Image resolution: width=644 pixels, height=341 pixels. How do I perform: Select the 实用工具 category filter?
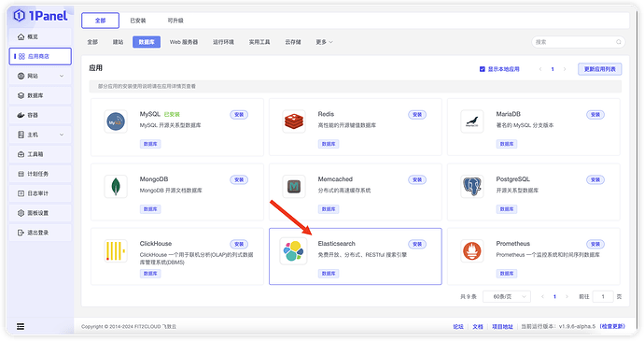coord(259,42)
